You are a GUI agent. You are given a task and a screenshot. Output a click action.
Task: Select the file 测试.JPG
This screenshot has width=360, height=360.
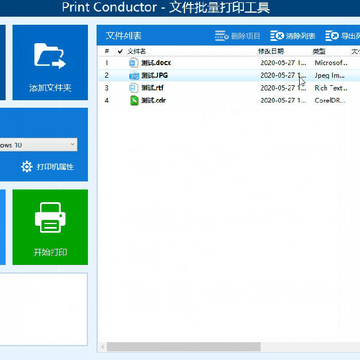(x=154, y=75)
